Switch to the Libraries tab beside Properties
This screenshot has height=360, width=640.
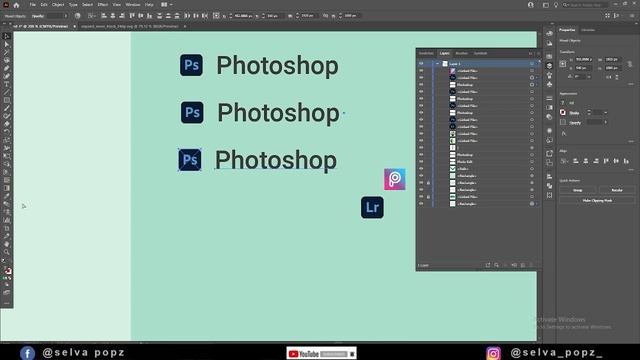click(x=588, y=30)
